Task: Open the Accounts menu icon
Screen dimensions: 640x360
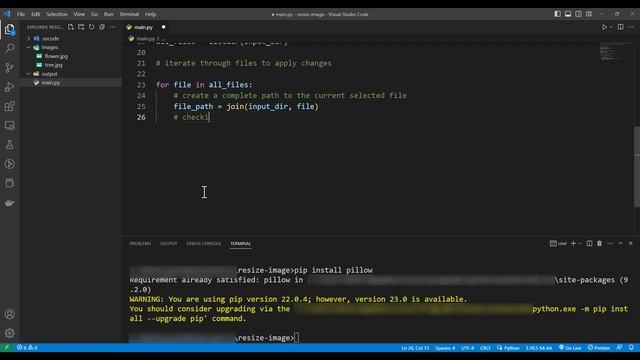Action: click(x=9, y=314)
